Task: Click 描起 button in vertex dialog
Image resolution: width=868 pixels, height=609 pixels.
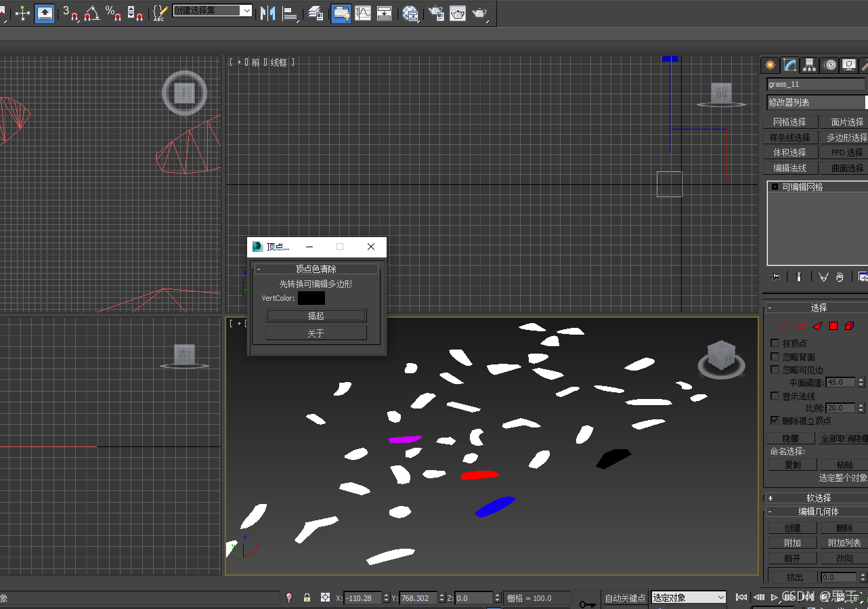Action: pos(316,316)
